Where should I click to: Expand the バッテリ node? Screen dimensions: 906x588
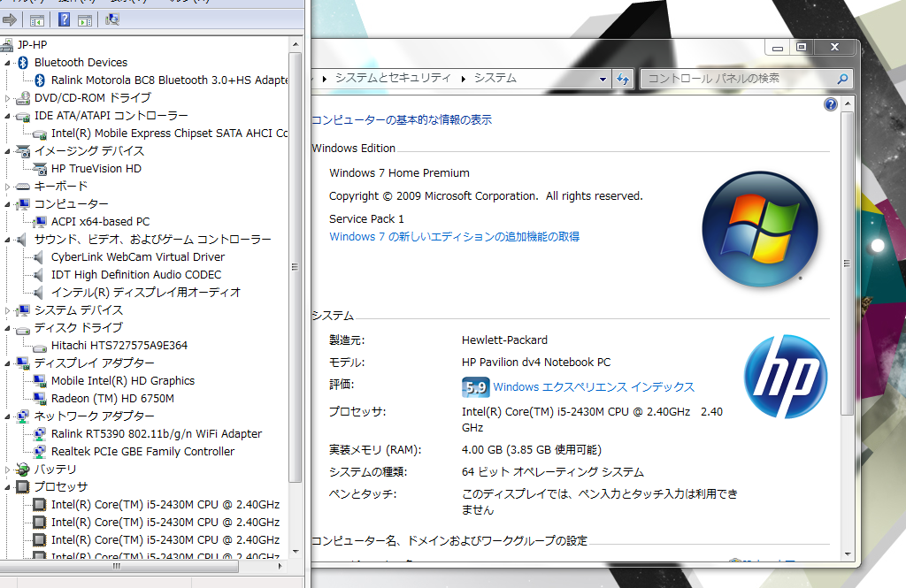click(7, 470)
